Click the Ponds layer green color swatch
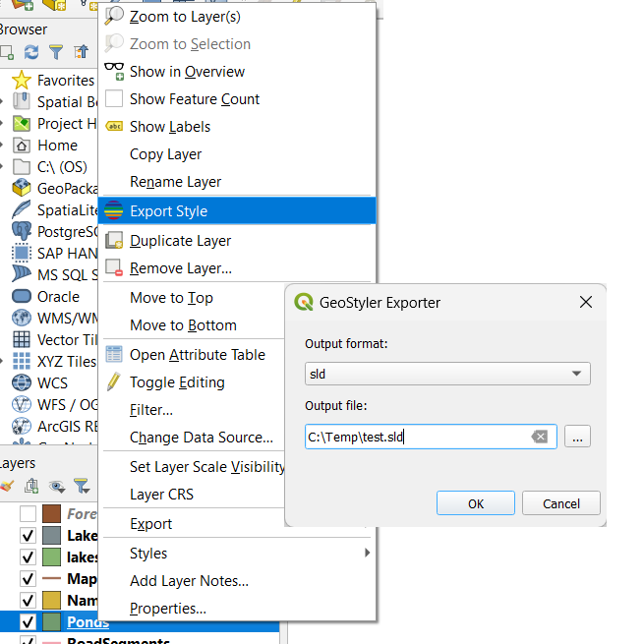 [52, 621]
